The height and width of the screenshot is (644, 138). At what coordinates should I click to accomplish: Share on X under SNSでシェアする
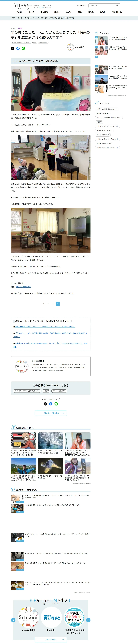coord(45,404)
